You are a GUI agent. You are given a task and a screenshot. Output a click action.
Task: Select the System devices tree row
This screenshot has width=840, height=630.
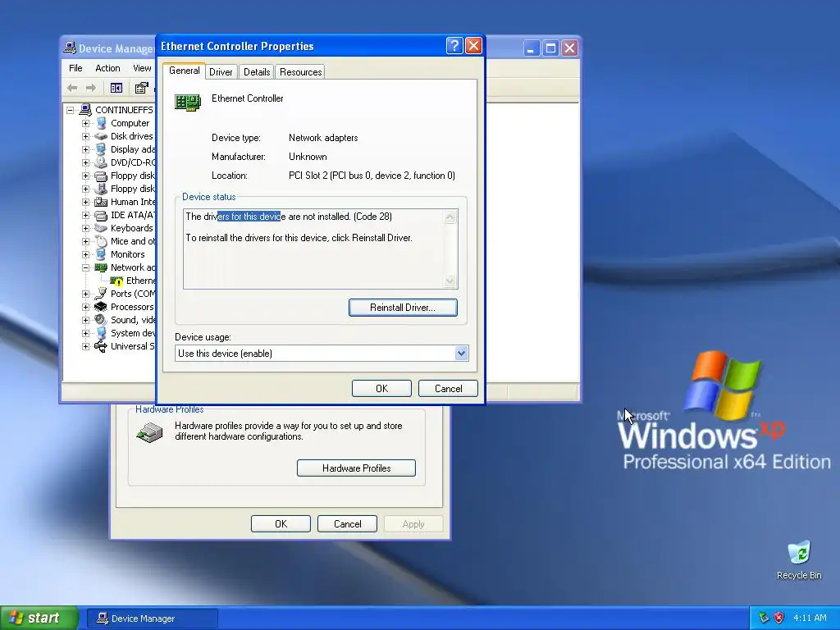click(x=125, y=333)
